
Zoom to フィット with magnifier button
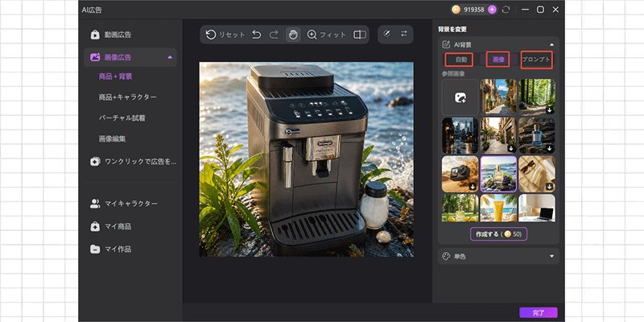point(327,35)
